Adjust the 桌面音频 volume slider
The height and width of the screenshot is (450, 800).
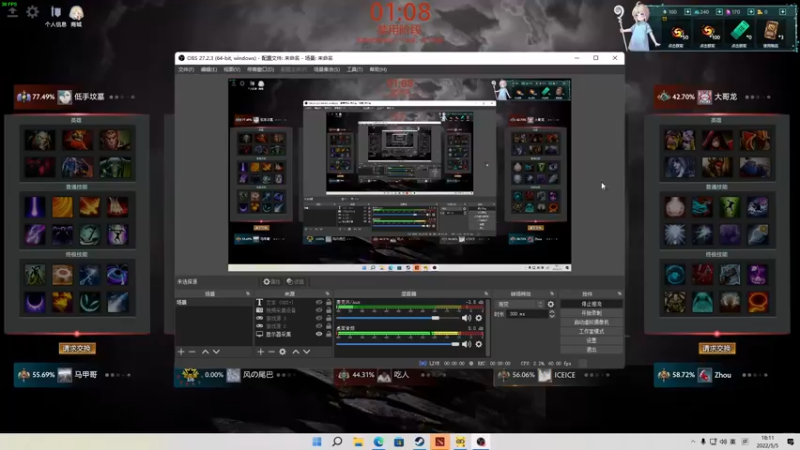397,344
